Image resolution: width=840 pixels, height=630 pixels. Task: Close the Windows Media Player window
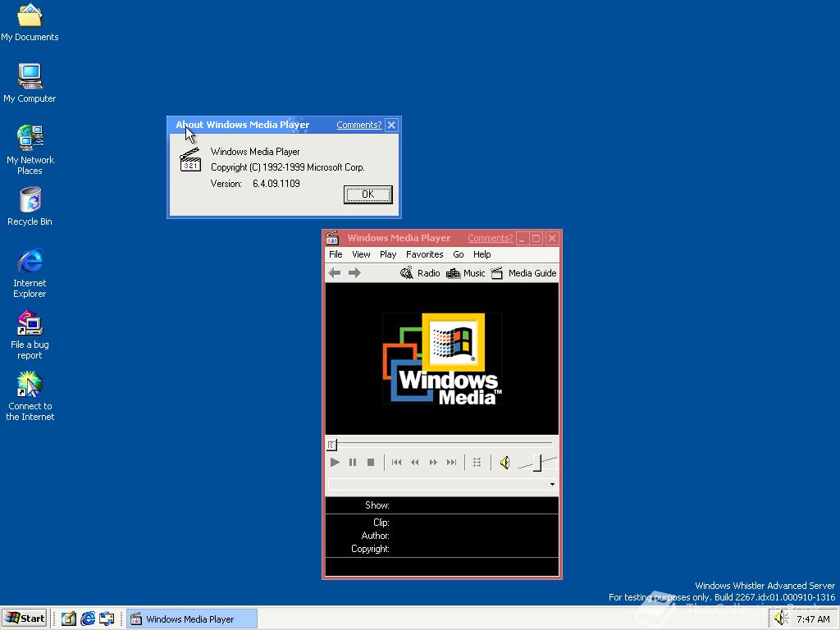[552, 239]
